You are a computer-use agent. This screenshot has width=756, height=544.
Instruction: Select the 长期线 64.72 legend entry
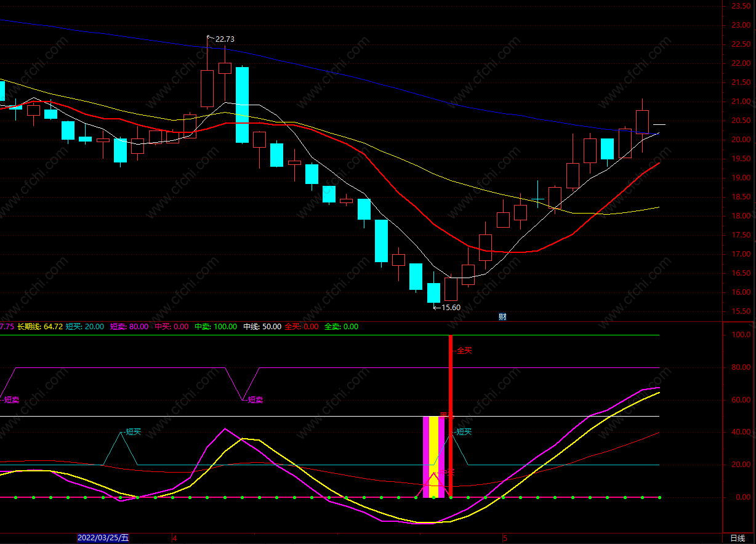[x=40, y=327]
